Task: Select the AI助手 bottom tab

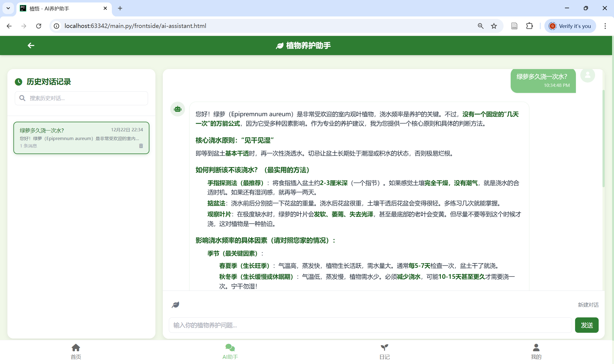Action: [x=230, y=351]
